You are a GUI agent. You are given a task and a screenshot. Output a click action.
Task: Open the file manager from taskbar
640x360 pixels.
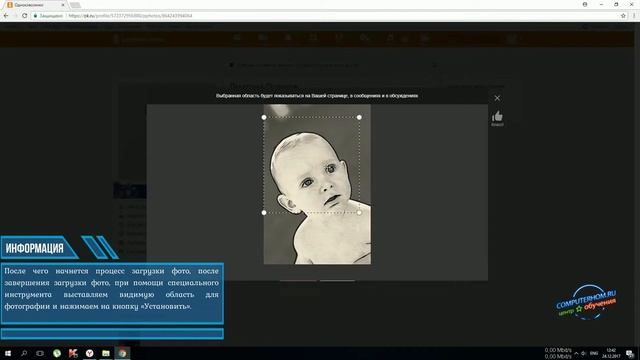tap(106, 353)
